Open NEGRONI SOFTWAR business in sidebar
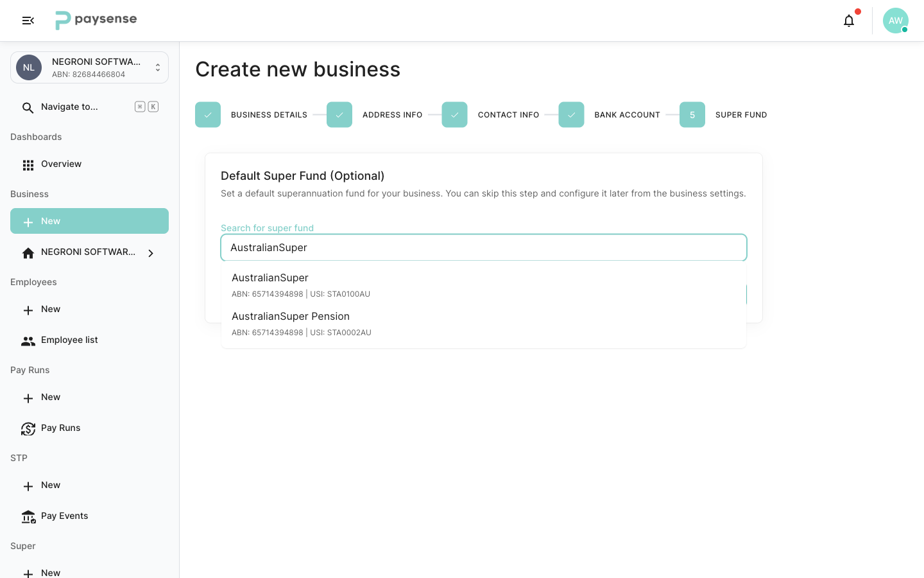The height and width of the screenshot is (578, 924). (x=89, y=252)
